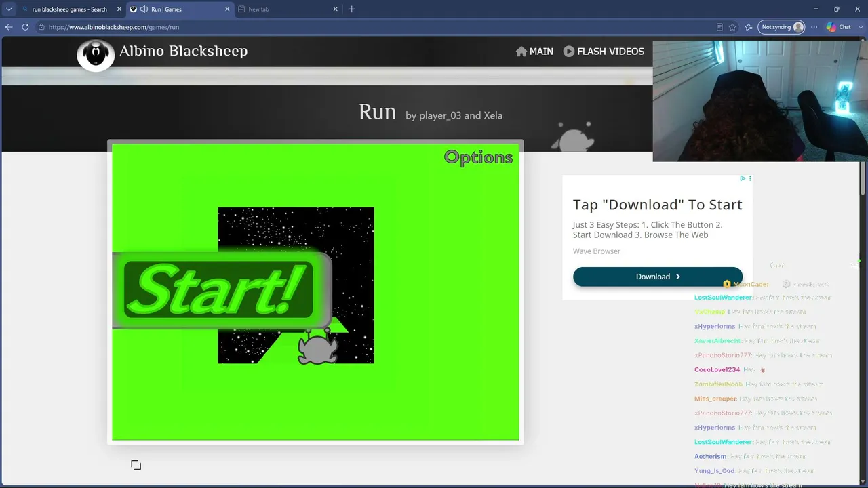This screenshot has width=868, height=488.
Task: Restore down the browser window
Action: (x=836, y=9)
